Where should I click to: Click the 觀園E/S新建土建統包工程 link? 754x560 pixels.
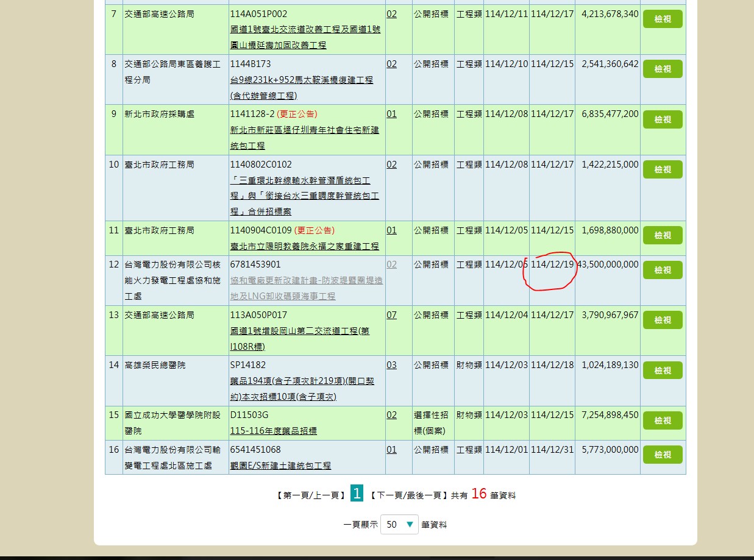pos(280,466)
